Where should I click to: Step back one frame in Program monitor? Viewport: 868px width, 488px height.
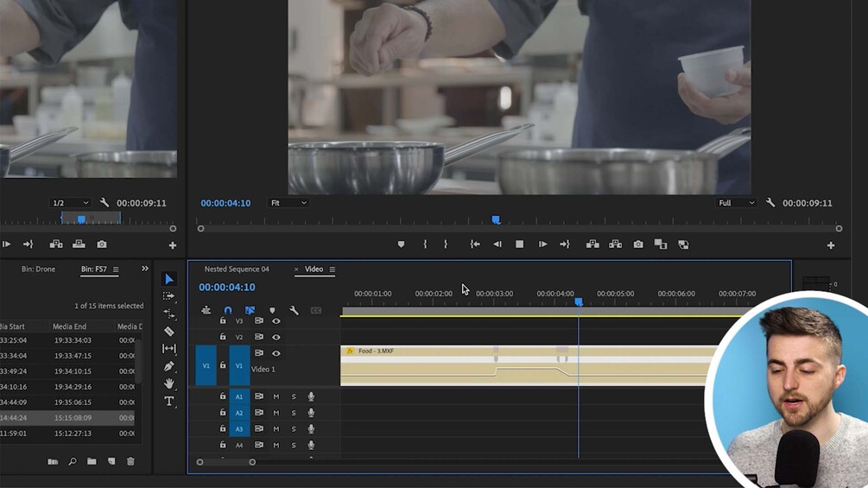point(497,244)
